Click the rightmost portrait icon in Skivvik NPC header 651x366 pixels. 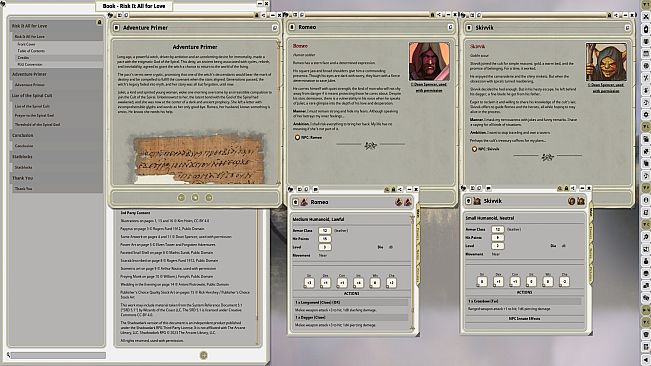click(580, 201)
